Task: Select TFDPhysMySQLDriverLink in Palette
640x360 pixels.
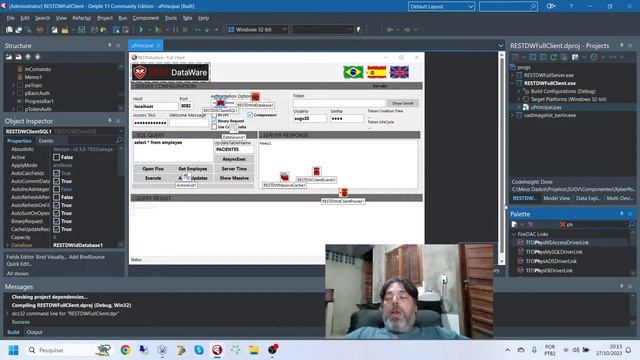Action: click(x=553, y=252)
